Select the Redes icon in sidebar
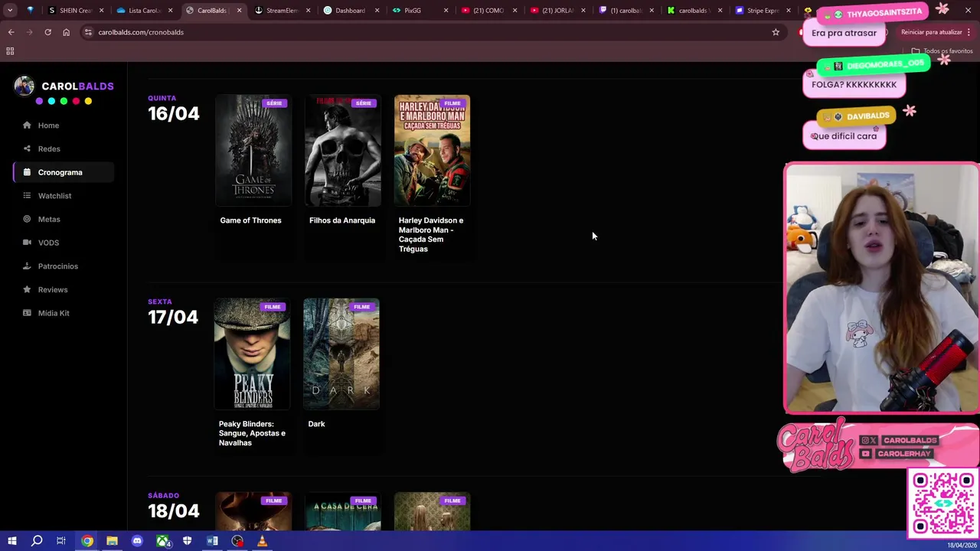This screenshot has width=980, height=551. (27, 148)
